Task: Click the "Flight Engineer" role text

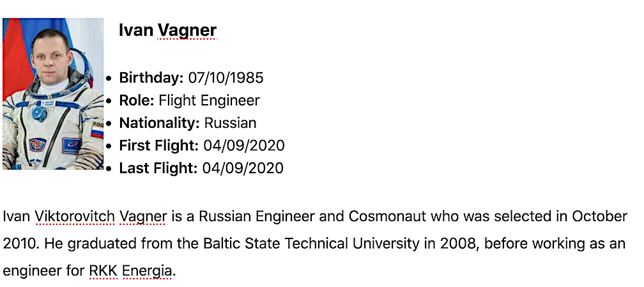Action: click(x=209, y=100)
